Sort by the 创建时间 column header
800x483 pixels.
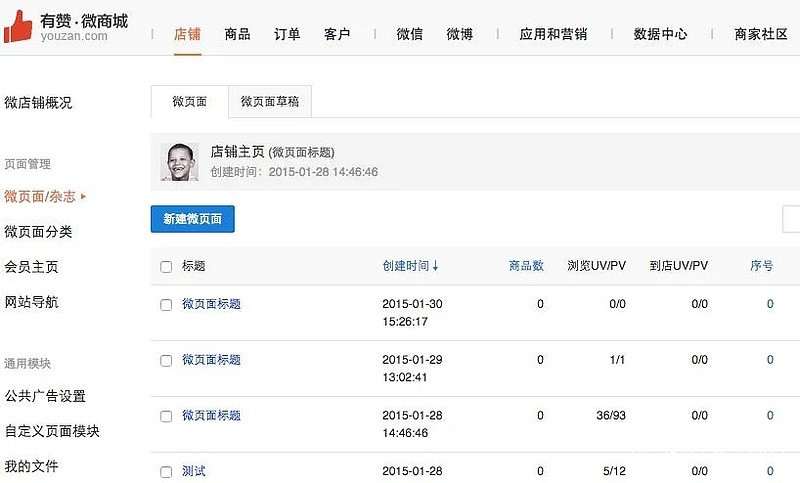point(410,266)
